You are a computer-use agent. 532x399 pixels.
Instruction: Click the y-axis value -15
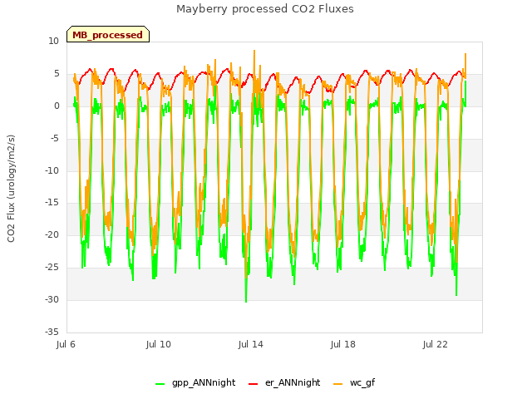pyautogui.click(x=52, y=203)
